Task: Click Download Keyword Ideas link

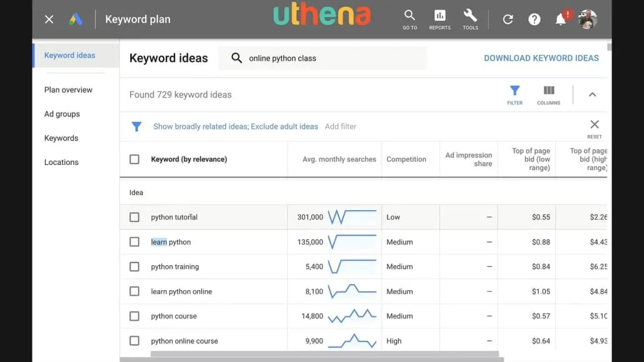Action: point(541,58)
